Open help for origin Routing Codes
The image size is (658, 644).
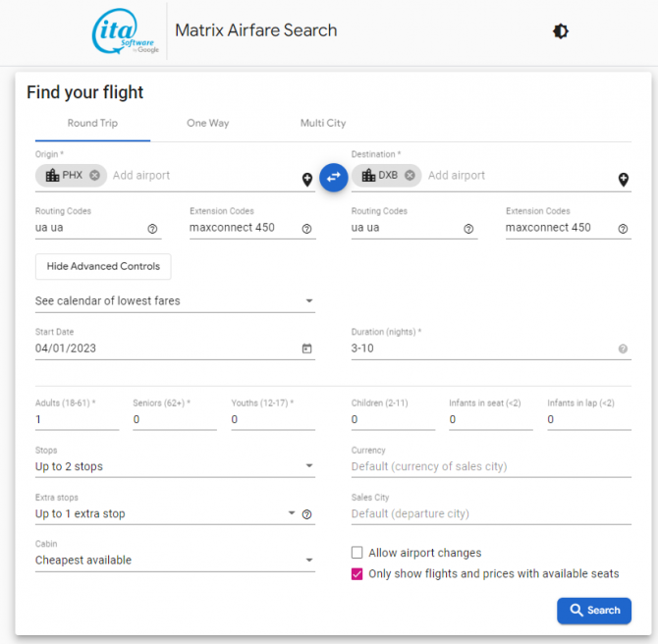click(152, 229)
